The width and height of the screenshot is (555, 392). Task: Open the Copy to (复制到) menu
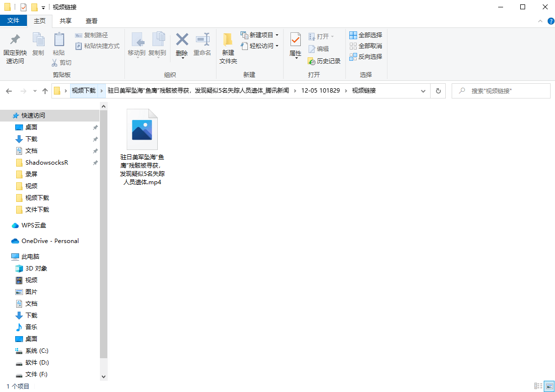[x=157, y=45]
